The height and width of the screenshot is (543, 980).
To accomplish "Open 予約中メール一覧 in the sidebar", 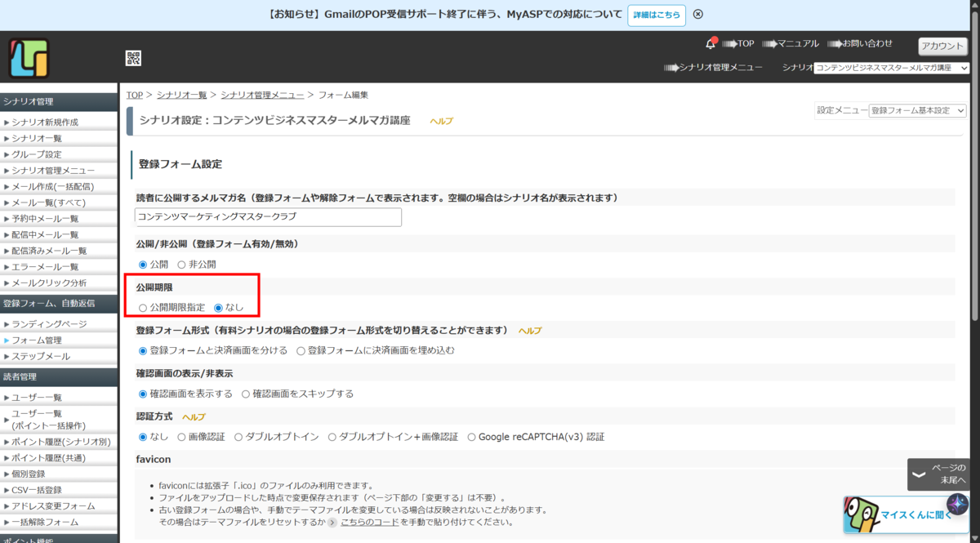I will pos(45,219).
